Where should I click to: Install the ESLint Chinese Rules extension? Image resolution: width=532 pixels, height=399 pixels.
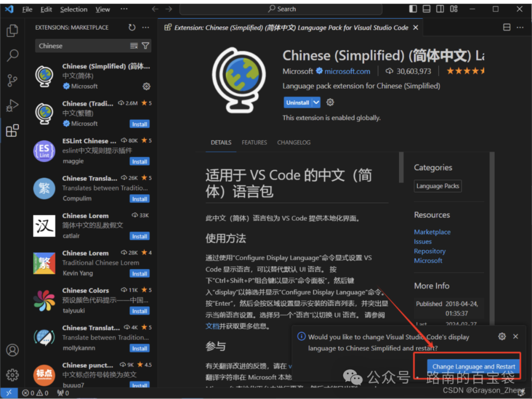(139, 162)
